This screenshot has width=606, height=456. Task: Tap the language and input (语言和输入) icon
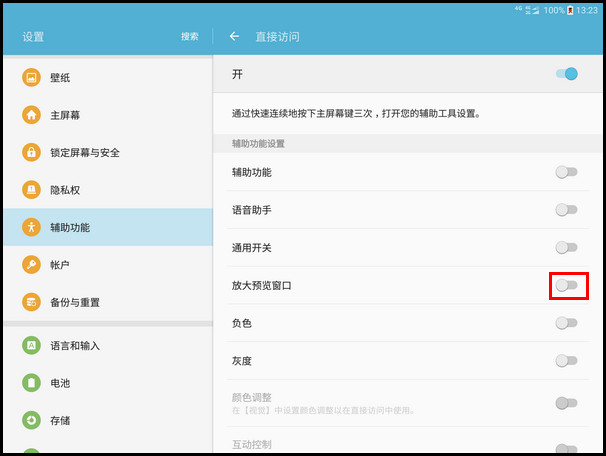click(31, 345)
